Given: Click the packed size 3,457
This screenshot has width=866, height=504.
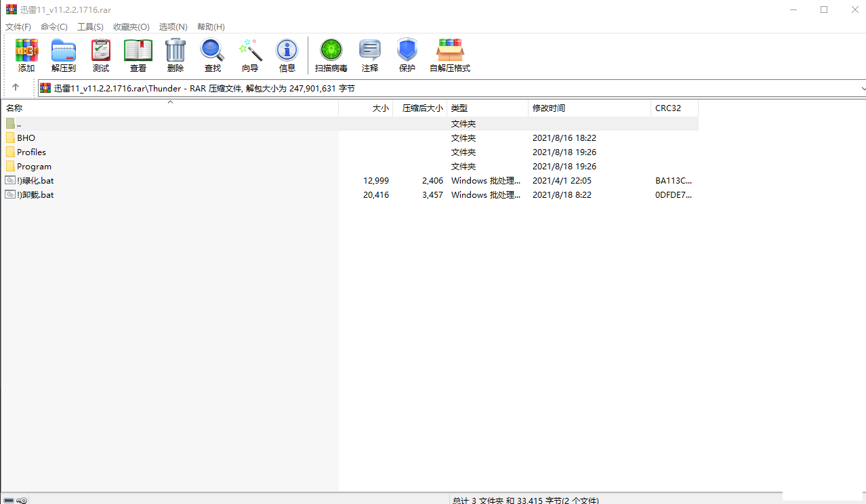Looking at the screenshot, I should 432,194.
